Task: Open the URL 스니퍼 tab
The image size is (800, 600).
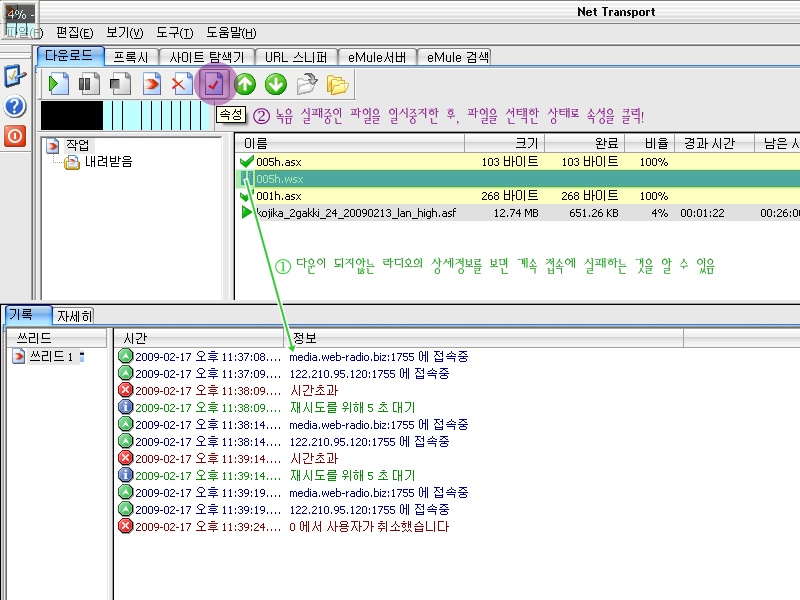Action: 296,57
